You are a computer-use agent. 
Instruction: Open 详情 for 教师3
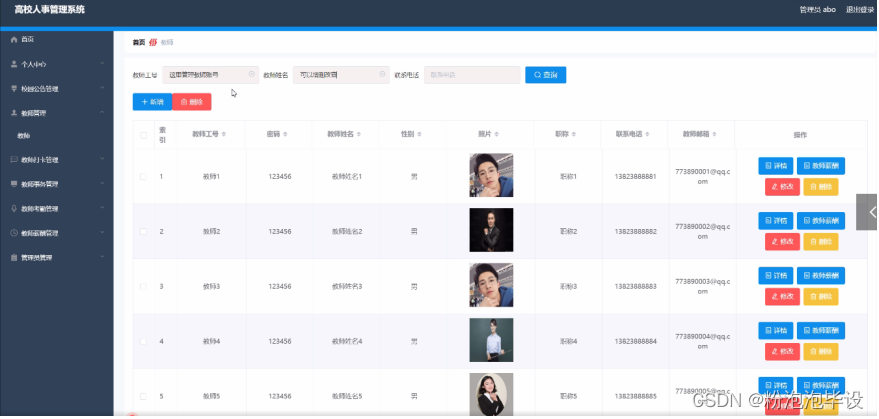(776, 276)
